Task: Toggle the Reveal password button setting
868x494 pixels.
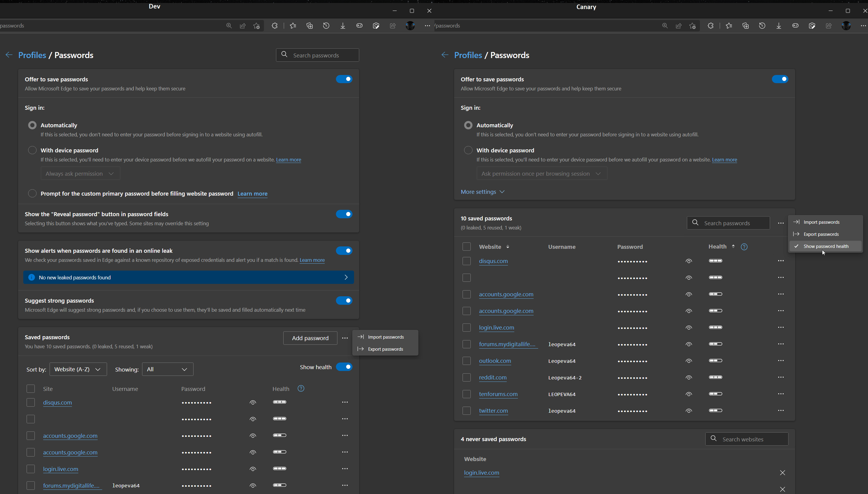Action: (344, 214)
